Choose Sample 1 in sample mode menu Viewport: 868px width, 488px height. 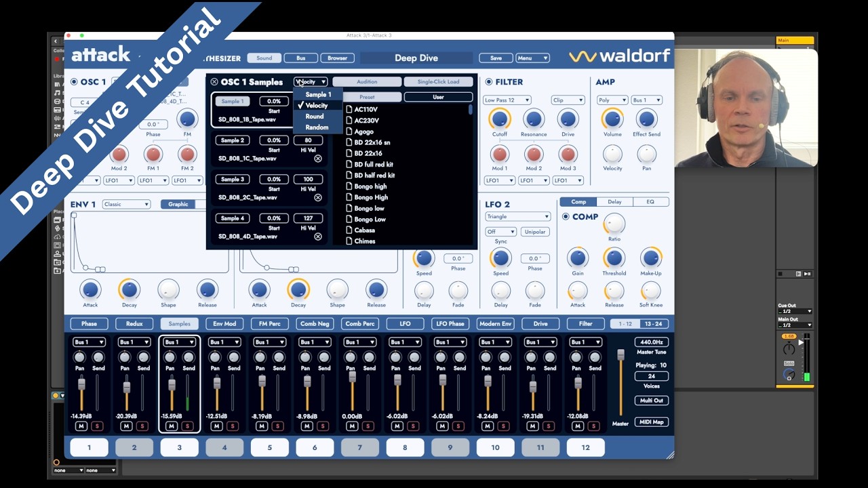pyautogui.click(x=318, y=95)
